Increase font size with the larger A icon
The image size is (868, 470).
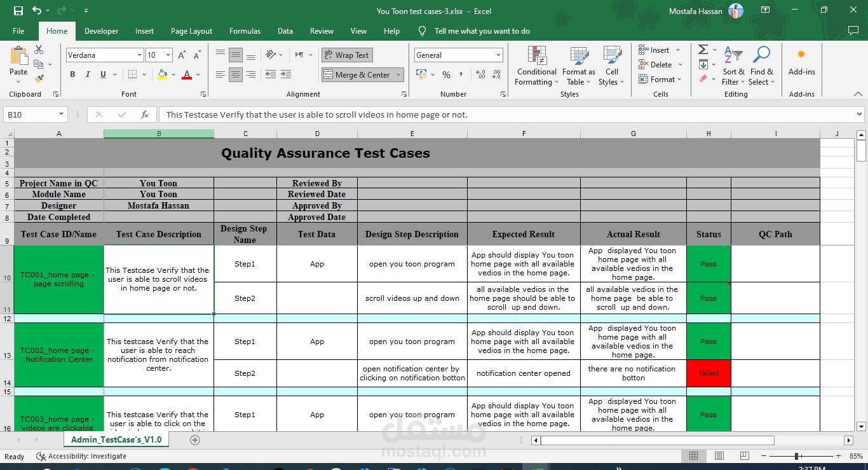click(x=182, y=55)
